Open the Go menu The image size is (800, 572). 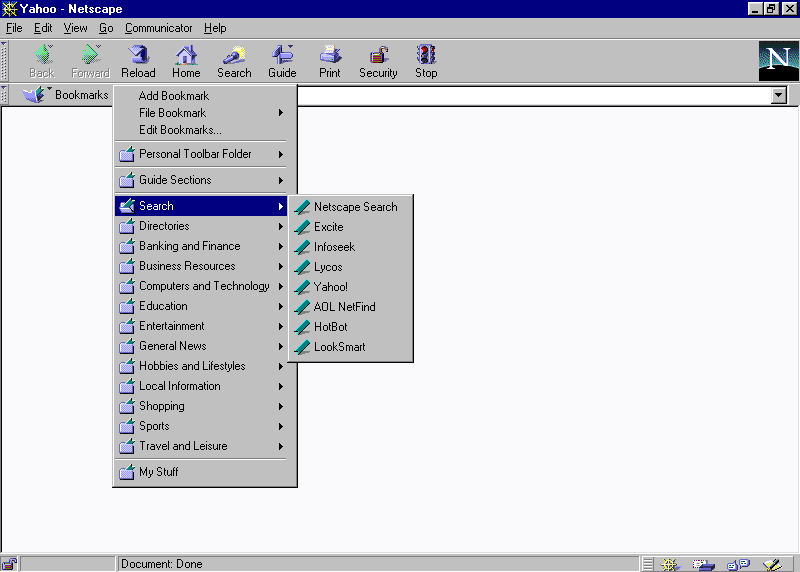106,28
